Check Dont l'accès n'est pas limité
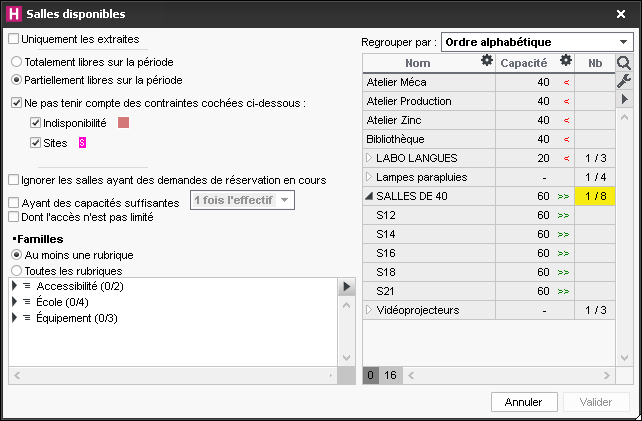This screenshot has width=642, height=421. (14, 217)
